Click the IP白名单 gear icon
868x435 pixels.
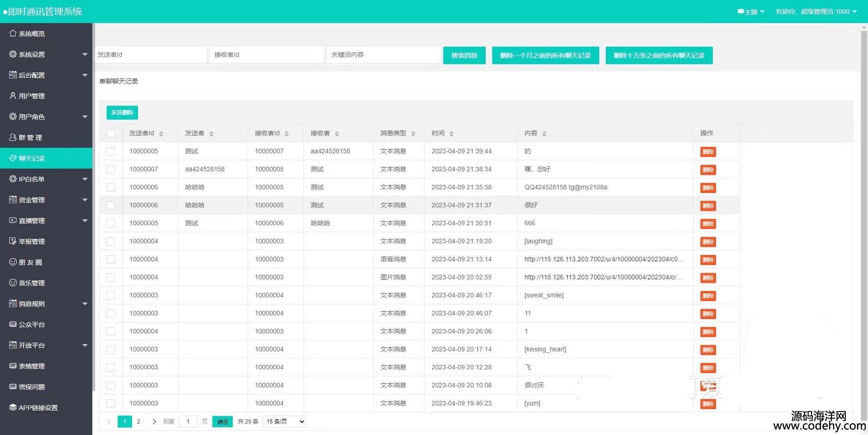pyautogui.click(x=13, y=179)
